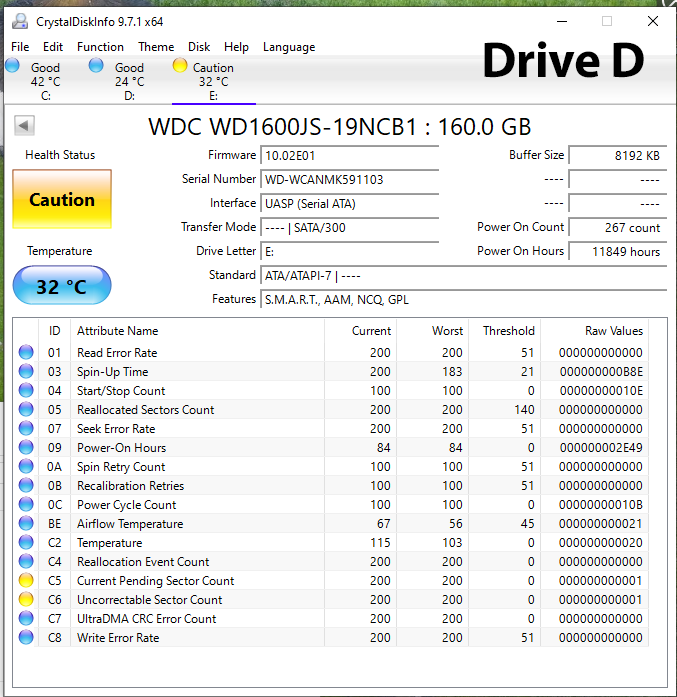This screenshot has height=697, width=677.
Task: Click the Power On Count value 267 count
Action: (x=618, y=228)
